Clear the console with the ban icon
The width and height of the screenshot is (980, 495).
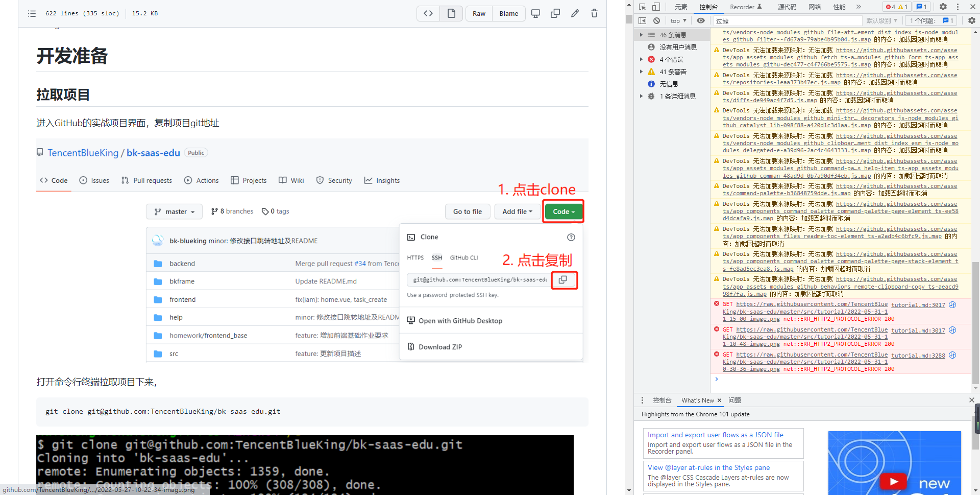pos(657,20)
